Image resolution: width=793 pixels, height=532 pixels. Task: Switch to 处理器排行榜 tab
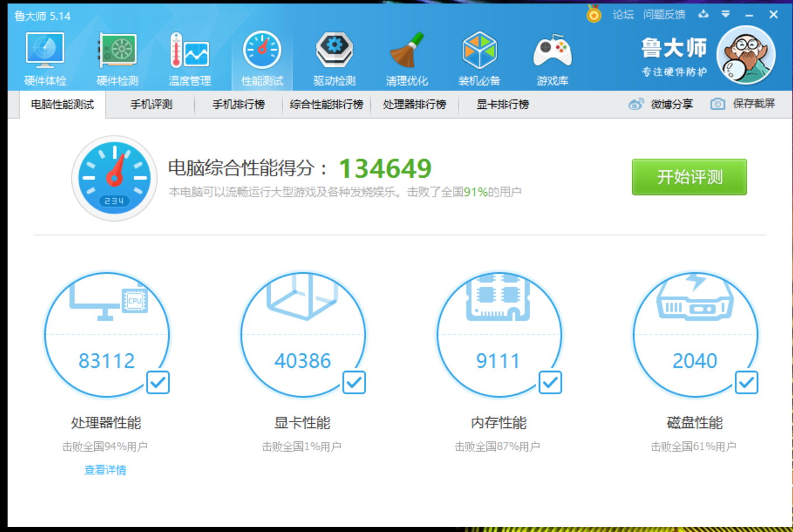415,105
